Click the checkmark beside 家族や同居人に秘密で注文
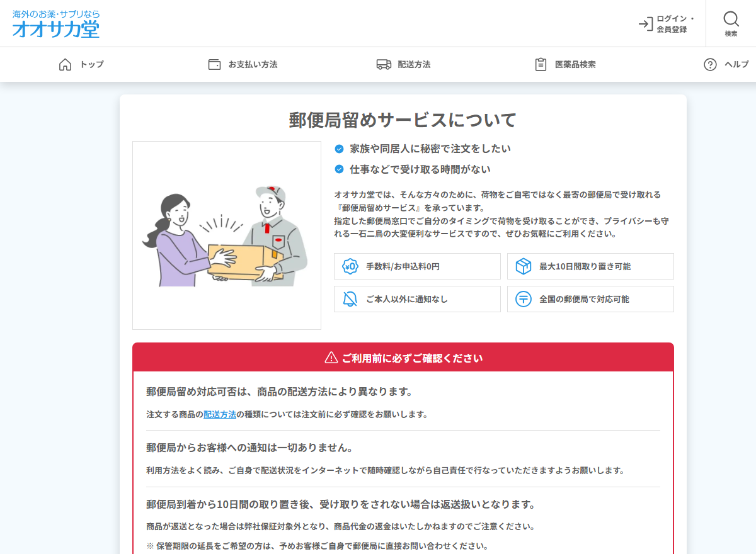 point(339,149)
